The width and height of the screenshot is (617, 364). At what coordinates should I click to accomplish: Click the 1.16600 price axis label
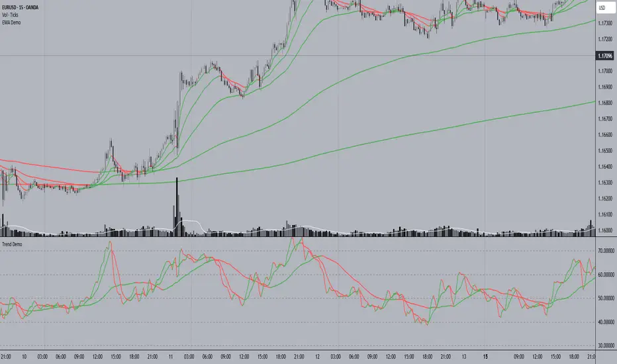pyautogui.click(x=605, y=135)
